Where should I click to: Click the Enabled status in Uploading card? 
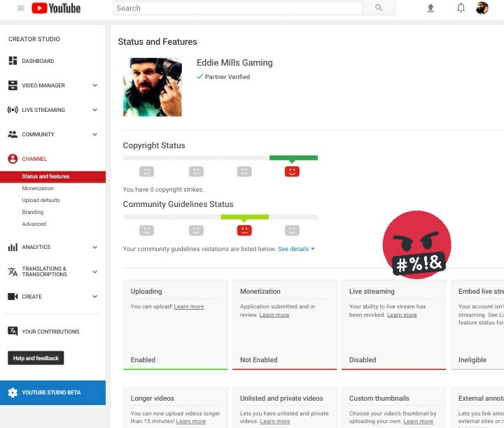click(143, 359)
